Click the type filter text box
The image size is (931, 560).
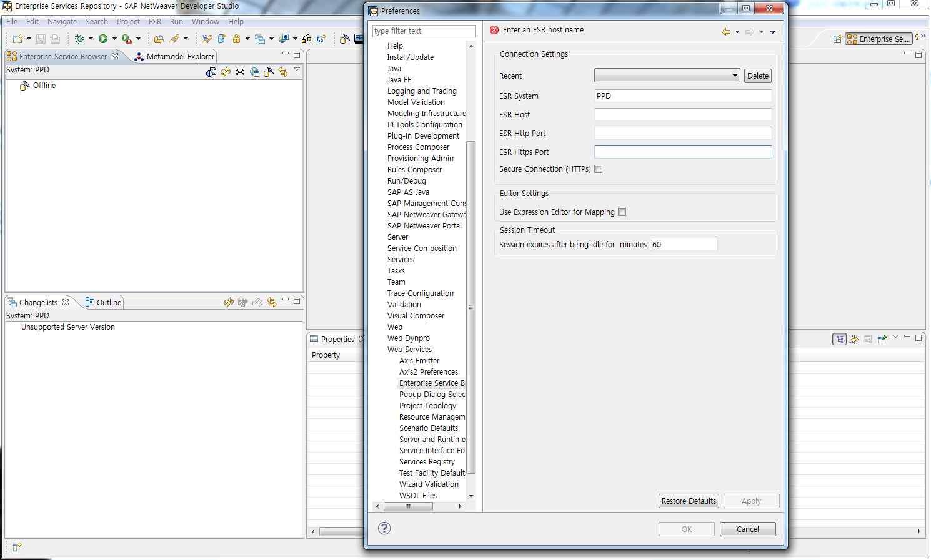424,31
